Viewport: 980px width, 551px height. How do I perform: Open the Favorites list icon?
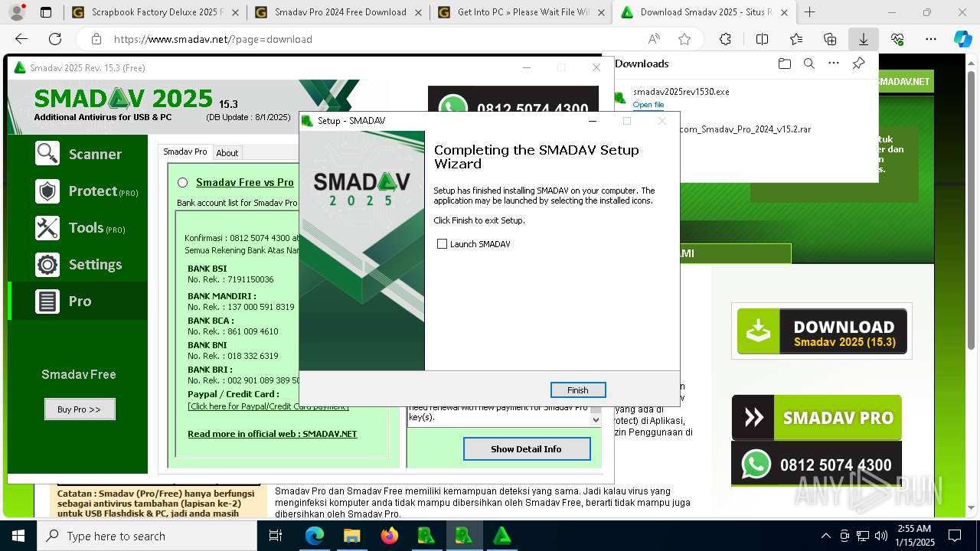pyautogui.click(x=796, y=39)
